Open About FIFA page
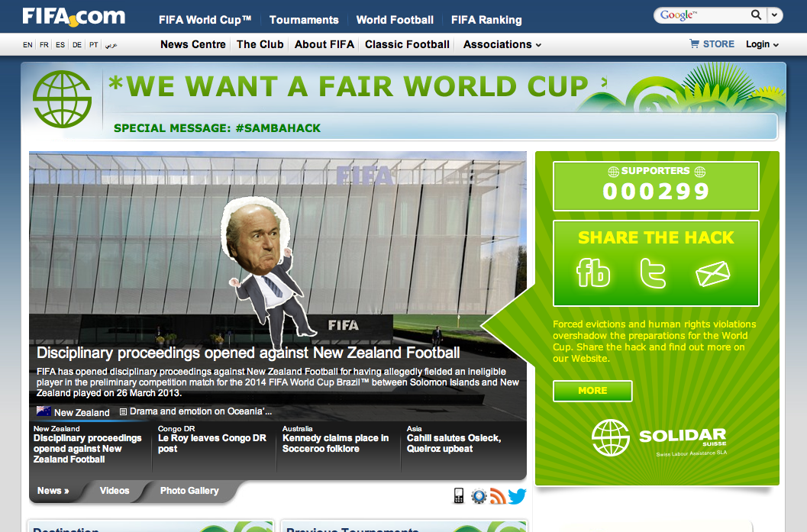The width and height of the screenshot is (807, 532). (x=324, y=44)
